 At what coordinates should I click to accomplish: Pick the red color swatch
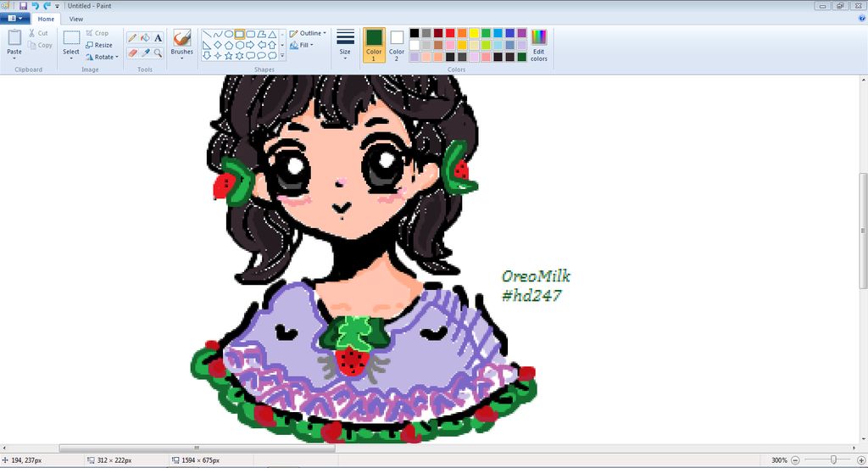point(450,33)
